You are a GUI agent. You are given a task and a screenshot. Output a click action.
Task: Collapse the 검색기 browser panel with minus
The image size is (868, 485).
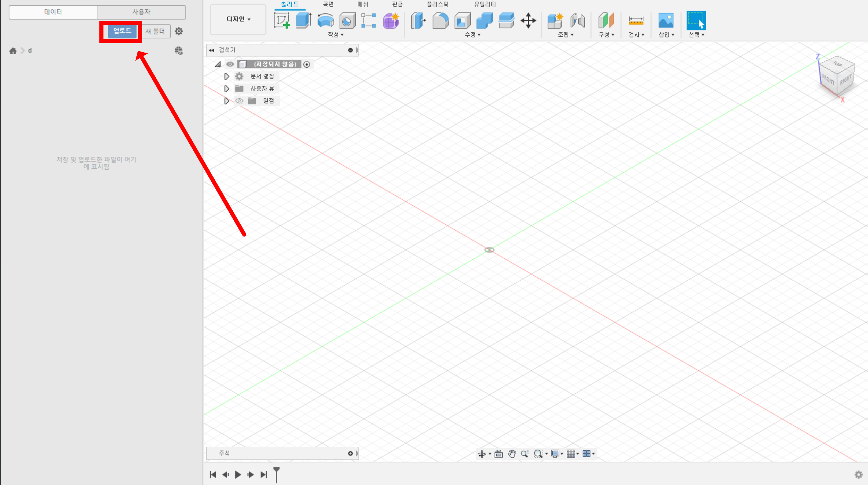(x=350, y=50)
